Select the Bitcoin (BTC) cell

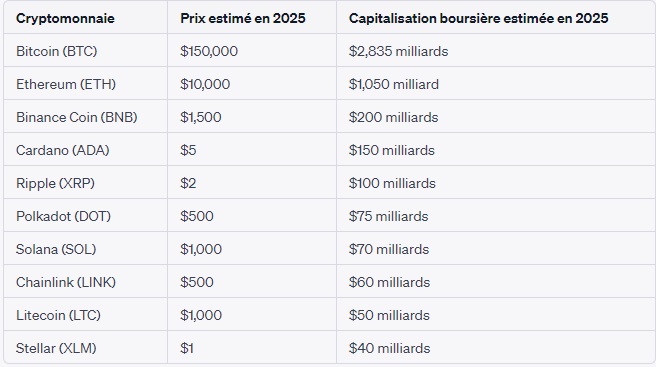coord(56,51)
